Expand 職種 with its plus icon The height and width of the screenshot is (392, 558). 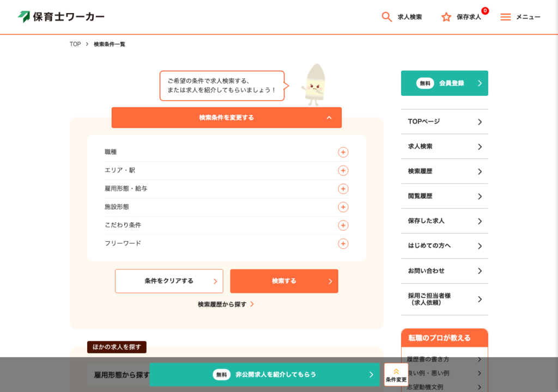343,152
